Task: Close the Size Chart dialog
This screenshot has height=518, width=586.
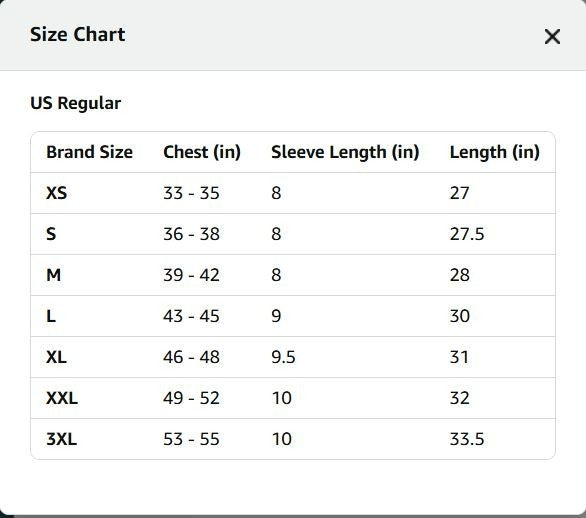Action: click(552, 37)
